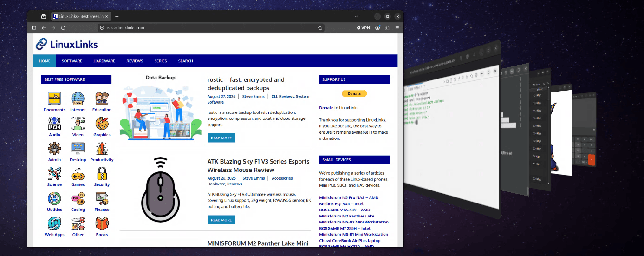Open the Minisforum MS-02 Mini Workstation link

[353, 222]
